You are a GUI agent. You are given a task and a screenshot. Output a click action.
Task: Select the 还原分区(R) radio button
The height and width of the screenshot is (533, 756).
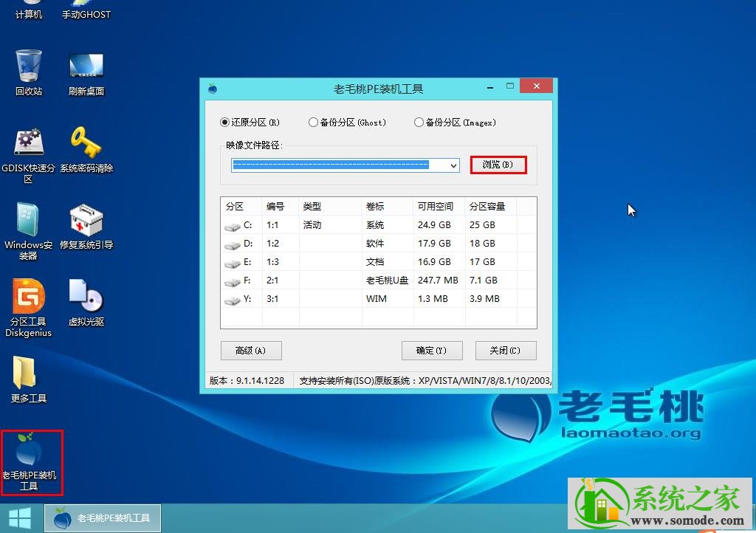click(x=224, y=123)
